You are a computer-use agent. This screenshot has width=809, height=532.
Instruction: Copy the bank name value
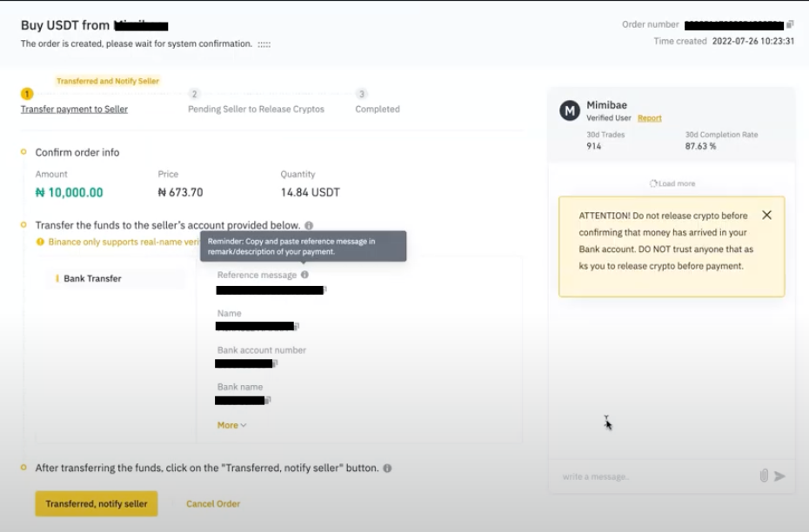[x=268, y=400]
